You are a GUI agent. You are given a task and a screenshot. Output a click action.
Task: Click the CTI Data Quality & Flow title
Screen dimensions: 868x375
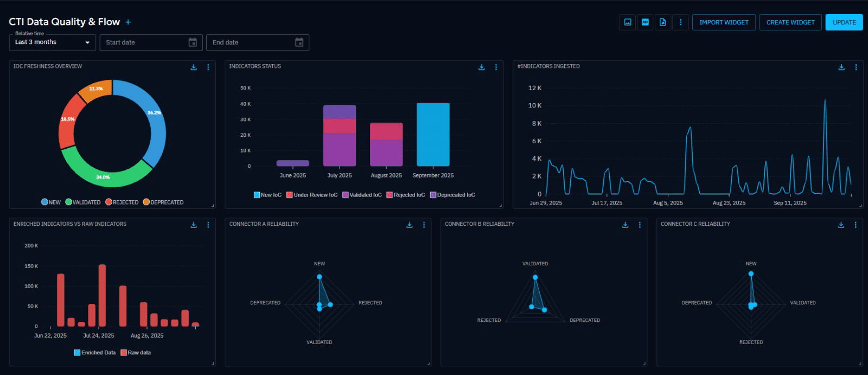64,22
